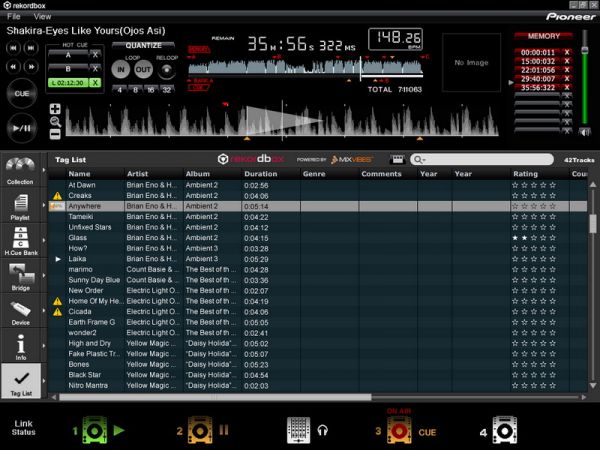The width and height of the screenshot is (600, 450).
Task: Delete memory cue 35:56:322
Action: pos(567,88)
